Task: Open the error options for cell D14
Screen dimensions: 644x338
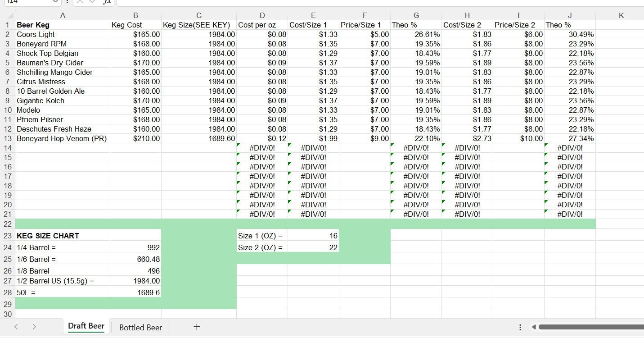Action: pyautogui.click(x=237, y=145)
